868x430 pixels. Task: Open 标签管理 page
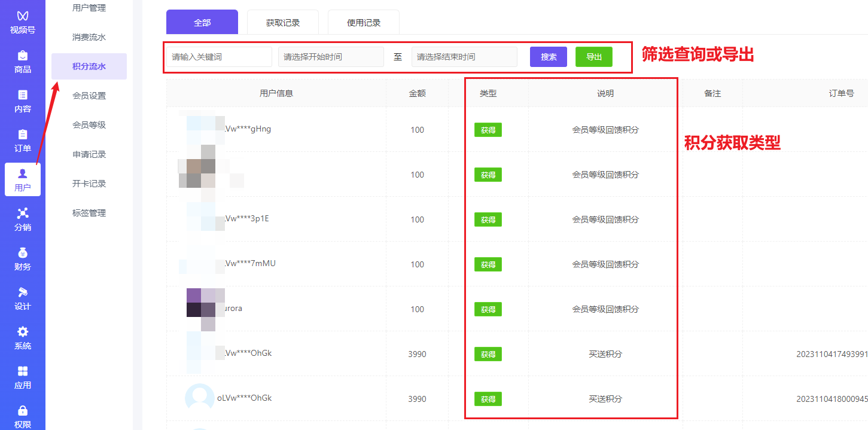(x=89, y=212)
